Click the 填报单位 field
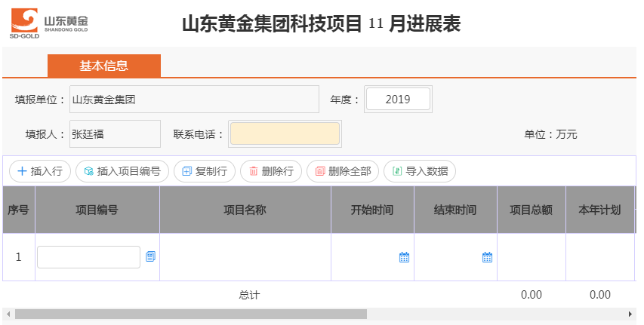The height and width of the screenshot is (325, 644). (x=194, y=99)
